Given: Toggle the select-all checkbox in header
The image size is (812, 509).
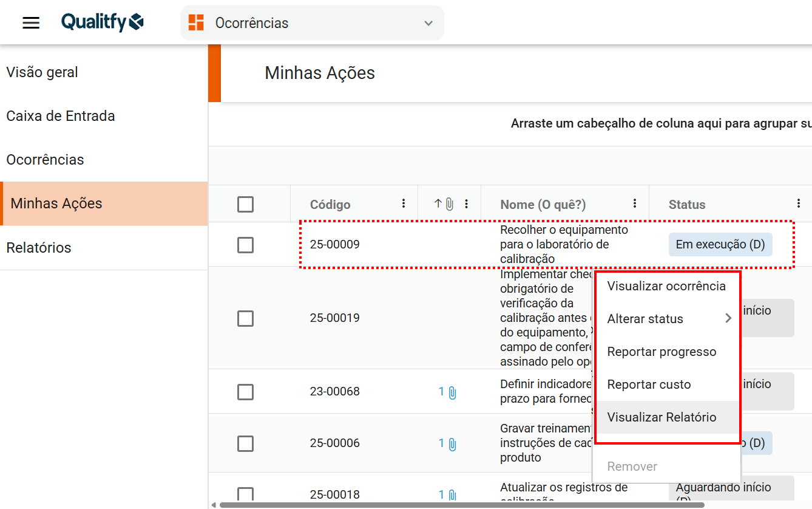Looking at the screenshot, I should 245,204.
